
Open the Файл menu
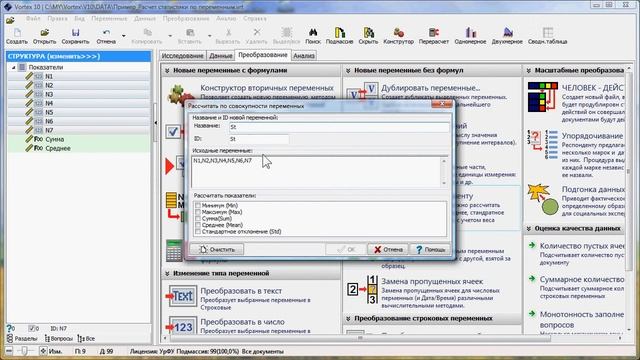point(33,19)
